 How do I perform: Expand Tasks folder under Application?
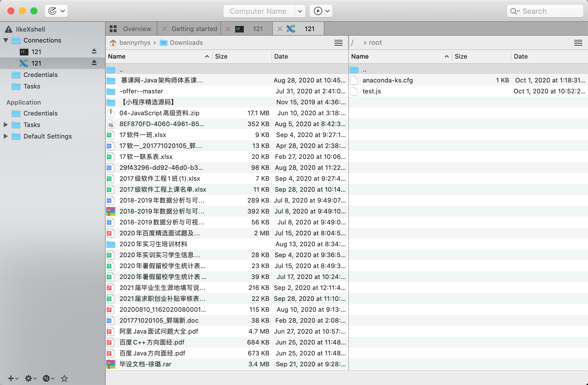(5, 125)
